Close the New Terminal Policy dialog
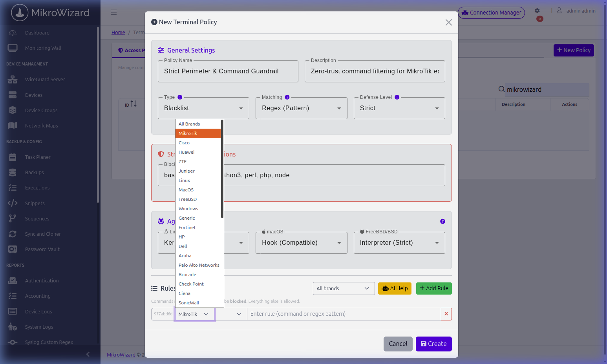This screenshot has height=364, width=607. 449,22
